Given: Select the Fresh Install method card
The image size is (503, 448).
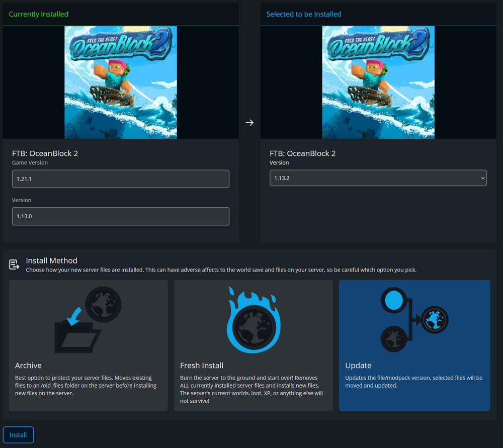Looking at the screenshot, I should click(x=254, y=345).
